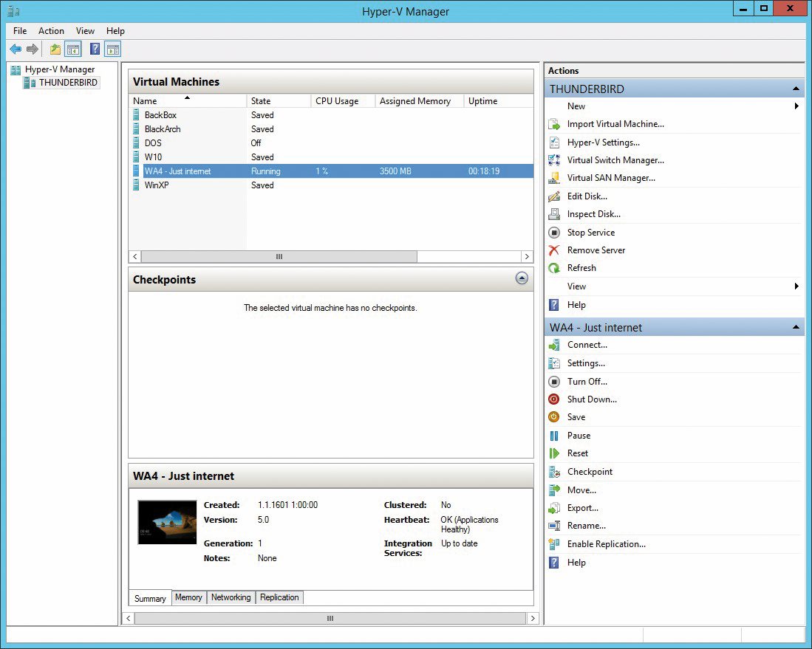Click the Inspect Disk icon
Viewport: 812px width, 649px height.
click(554, 213)
